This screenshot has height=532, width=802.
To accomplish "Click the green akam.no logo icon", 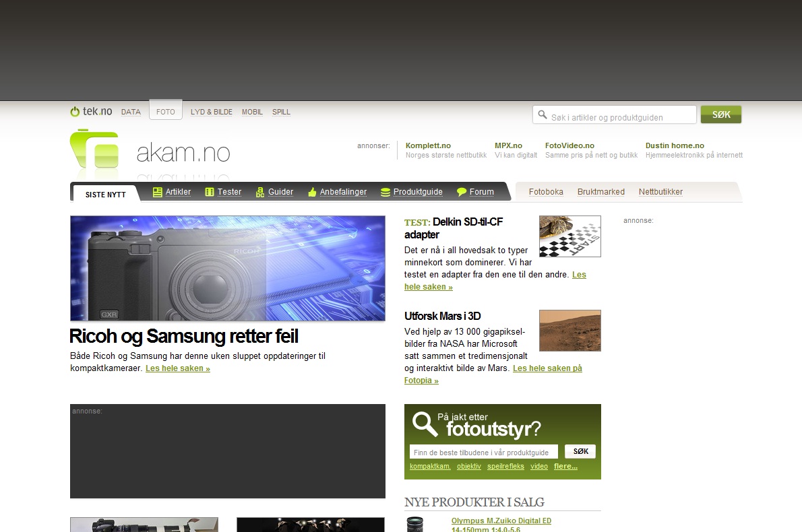I will tap(94, 149).
